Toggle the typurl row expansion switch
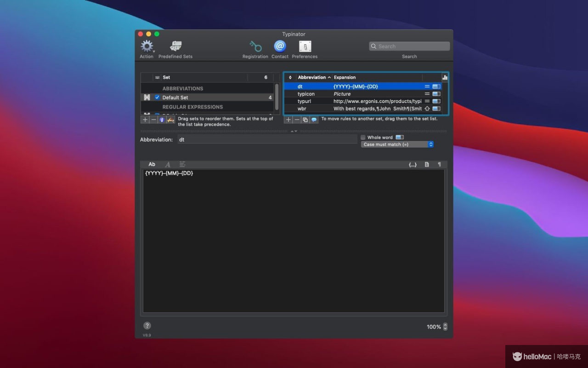This screenshot has height=368, width=588. (x=436, y=101)
